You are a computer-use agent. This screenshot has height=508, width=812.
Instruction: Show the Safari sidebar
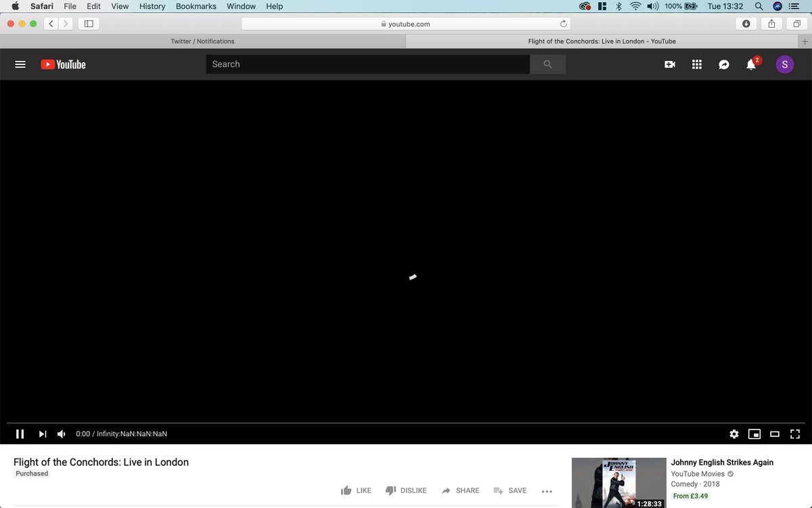click(x=89, y=24)
